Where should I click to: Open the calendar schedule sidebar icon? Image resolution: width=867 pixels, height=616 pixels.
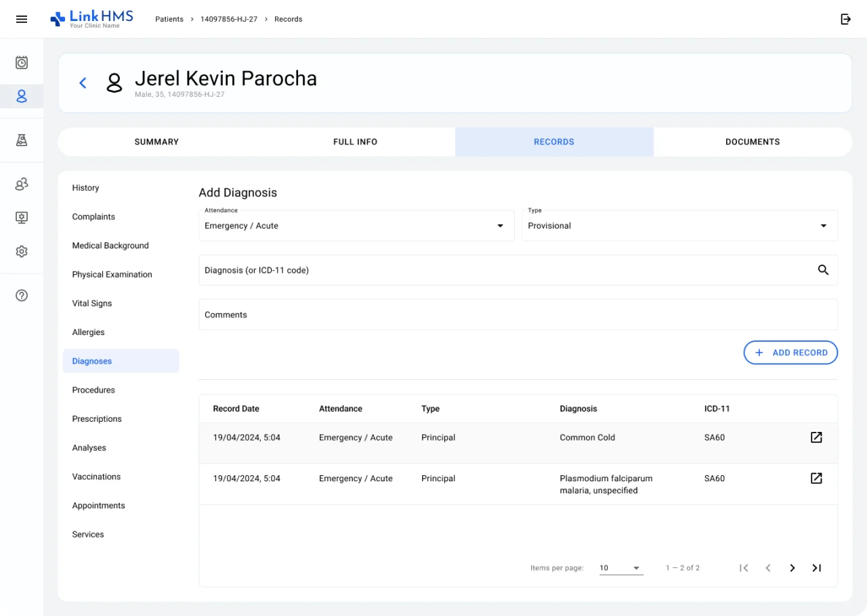(22, 63)
